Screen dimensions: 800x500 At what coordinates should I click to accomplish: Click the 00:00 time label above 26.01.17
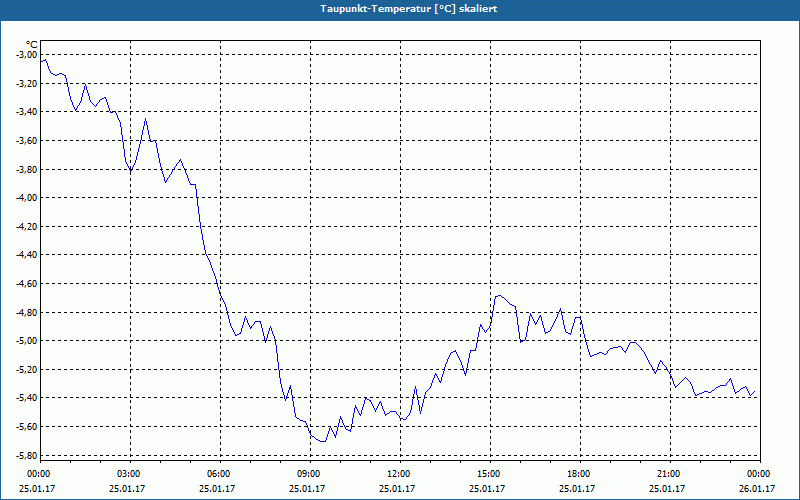coord(759,474)
